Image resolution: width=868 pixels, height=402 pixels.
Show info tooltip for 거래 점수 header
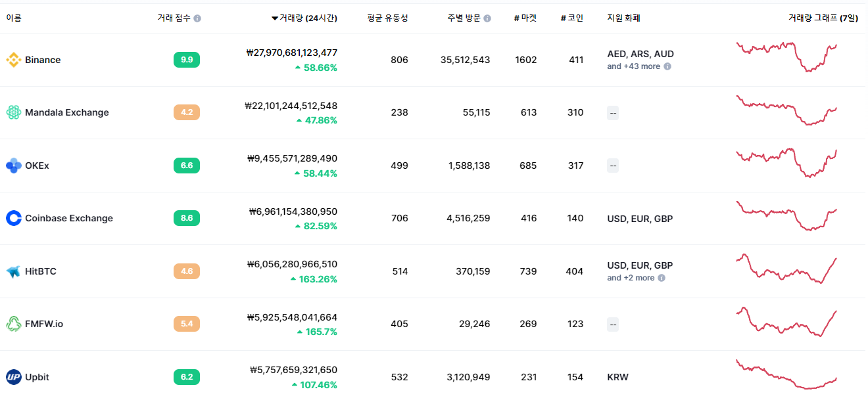(x=197, y=18)
